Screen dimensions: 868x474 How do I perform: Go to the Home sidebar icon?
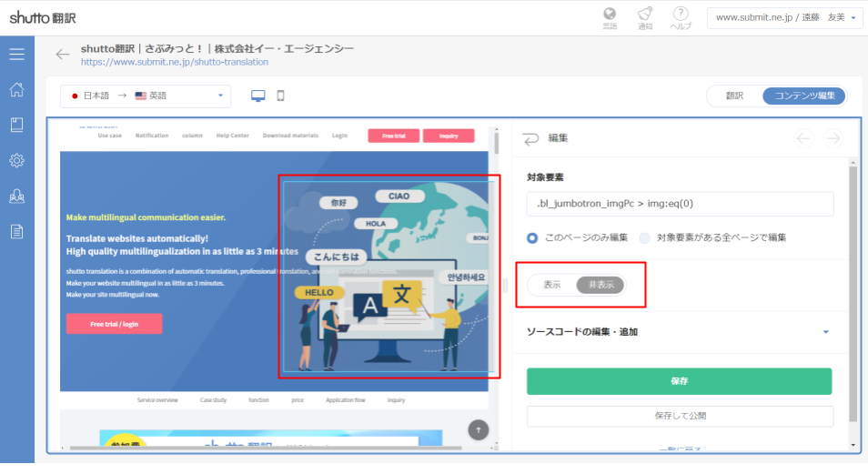pyautogui.click(x=16, y=89)
